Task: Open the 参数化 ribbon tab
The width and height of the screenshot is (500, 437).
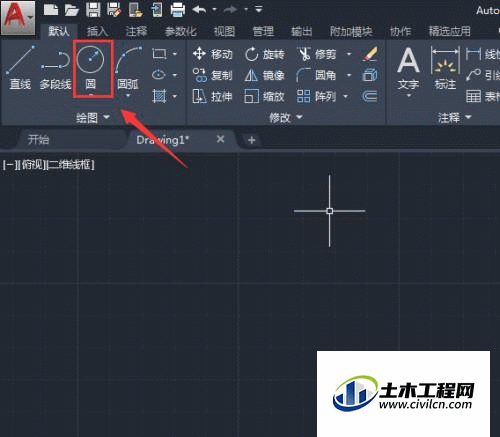Action: [x=180, y=31]
